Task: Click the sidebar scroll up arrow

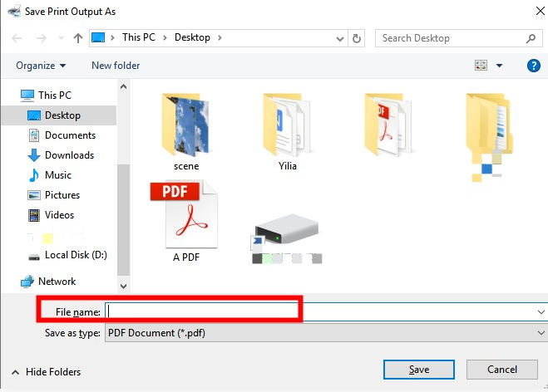Action: [123, 86]
